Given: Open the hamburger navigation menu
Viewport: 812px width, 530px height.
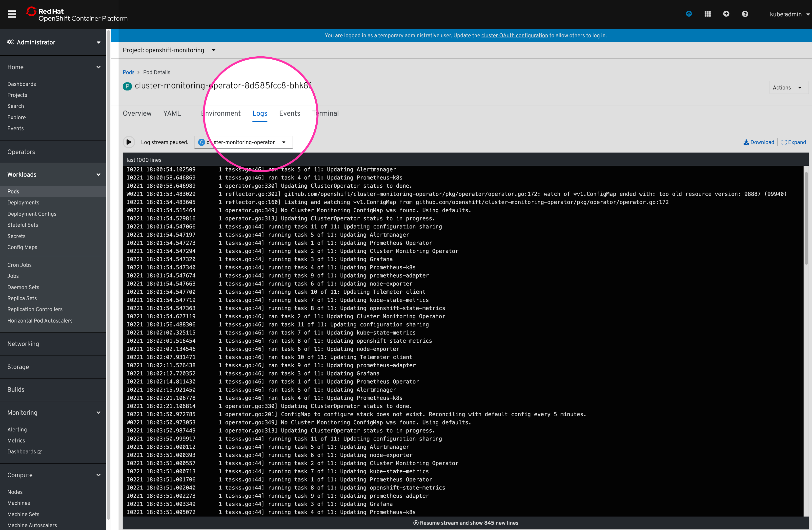Looking at the screenshot, I should [x=12, y=14].
